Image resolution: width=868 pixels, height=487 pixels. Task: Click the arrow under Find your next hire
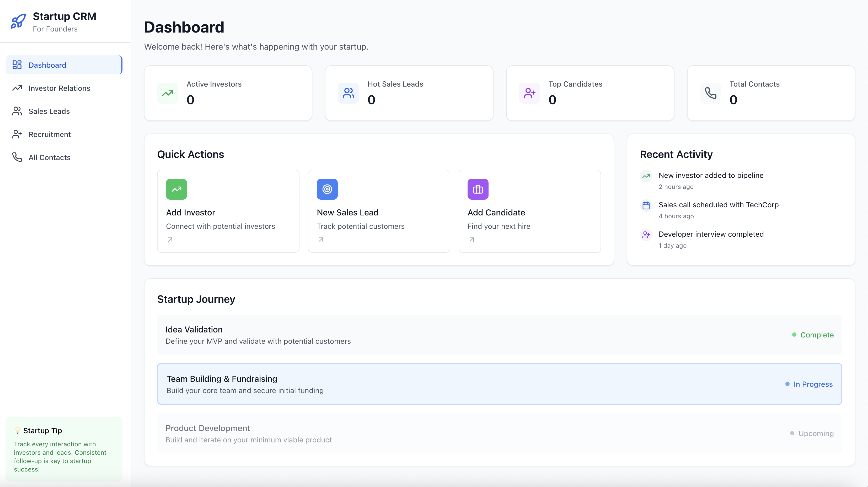[x=472, y=240]
